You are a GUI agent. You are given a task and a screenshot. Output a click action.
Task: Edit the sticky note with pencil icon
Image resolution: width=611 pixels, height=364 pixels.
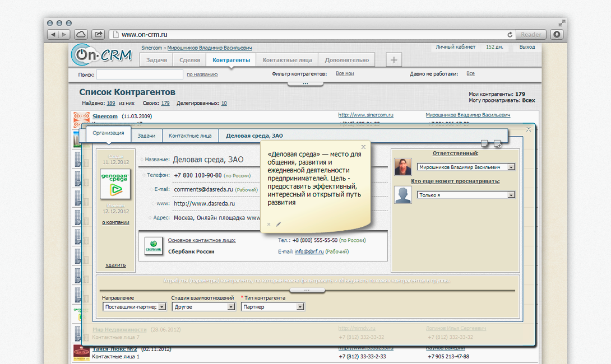[x=278, y=224]
